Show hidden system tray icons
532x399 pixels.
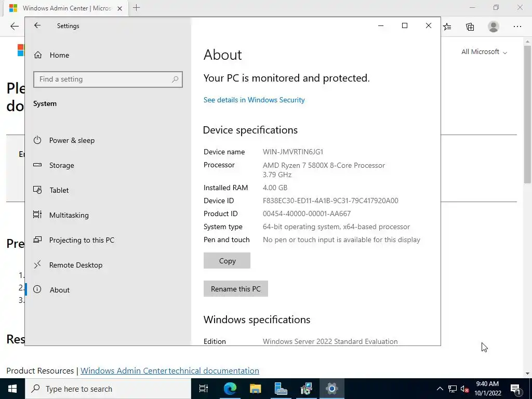click(x=440, y=389)
